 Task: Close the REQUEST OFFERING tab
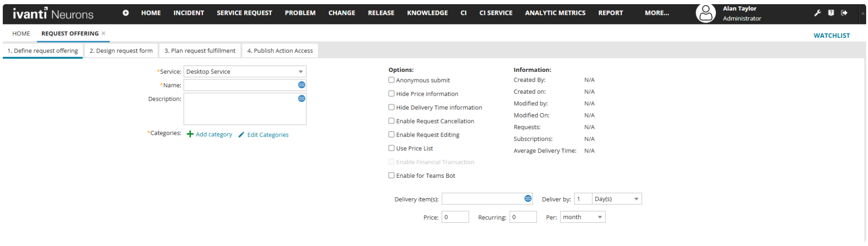pos(104,33)
